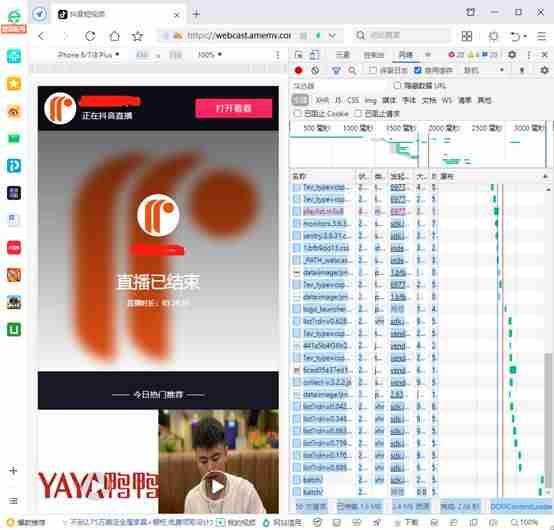
Task: Click the pink 打开看看 button
Action: click(234, 108)
